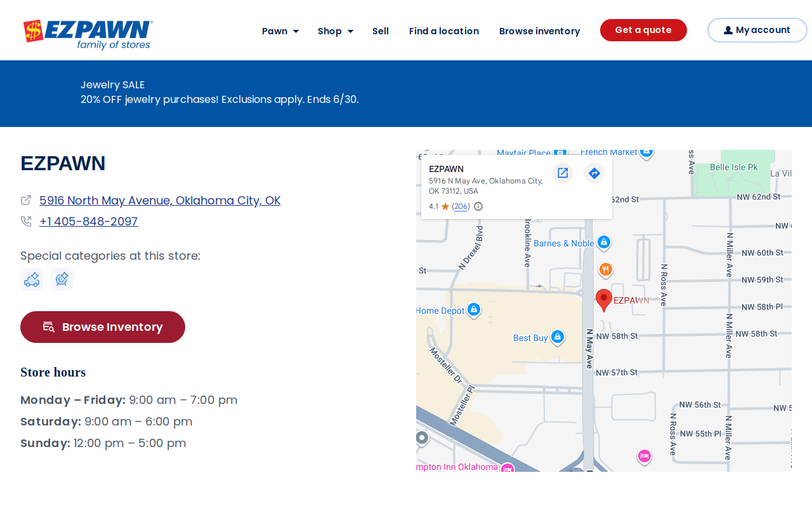Click the Belle Isle Pk park label
This screenshot has height=508, width=812.
pyautogui.click(x=734, y=167)
